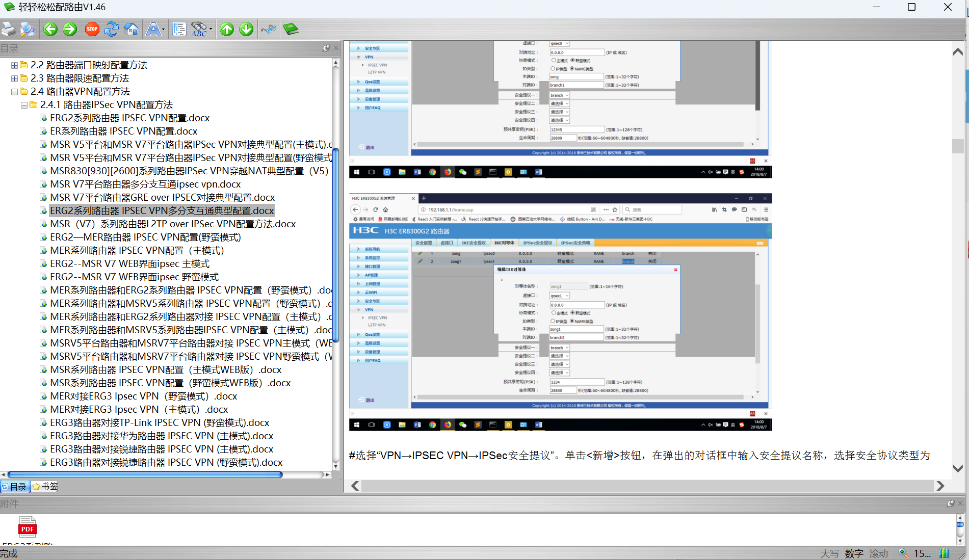Switch to the 书签 bookmarks tab

(45, 487)
